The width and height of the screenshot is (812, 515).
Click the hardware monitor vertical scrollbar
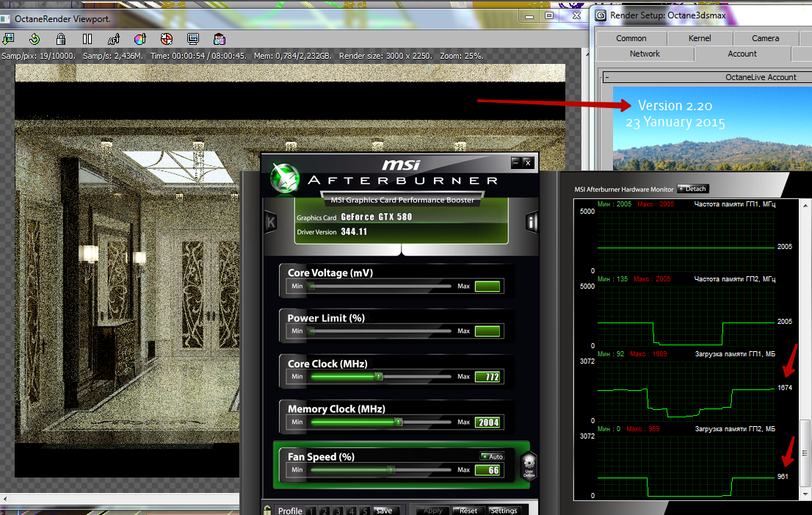(805, 453)
